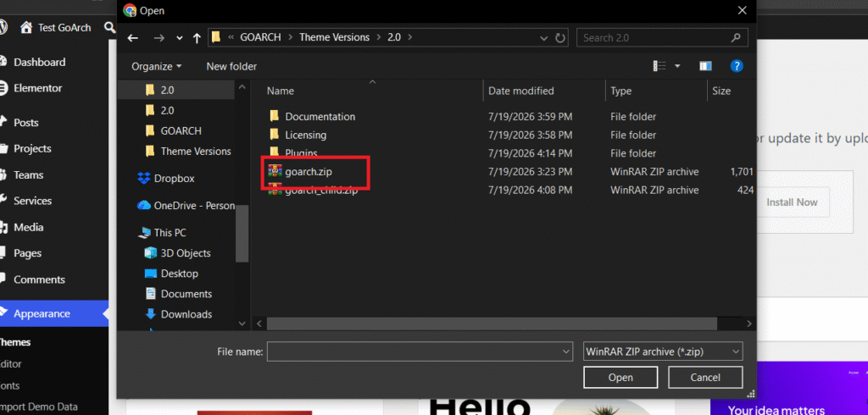Open the Organize menu

[x=156, y=66]
